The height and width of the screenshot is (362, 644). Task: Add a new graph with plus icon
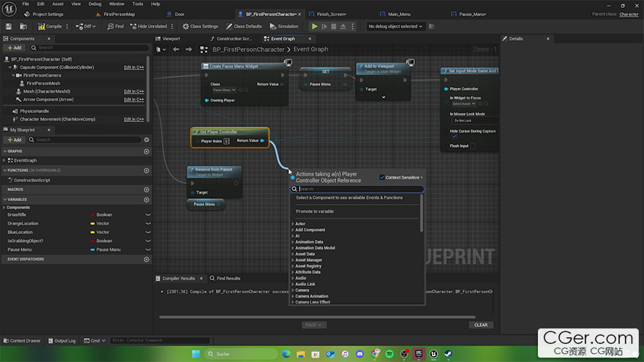tap(146, 151)
